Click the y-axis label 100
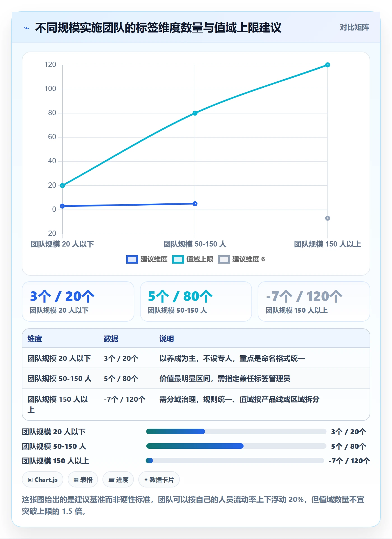Image resolution: width=392 pixels, height=539 pixels. [50, 89]
